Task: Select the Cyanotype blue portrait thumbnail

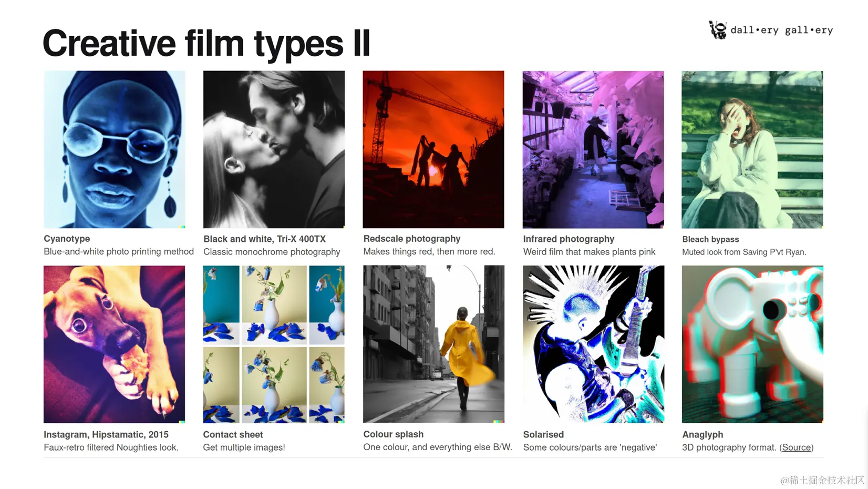Action: coord(115,149)
